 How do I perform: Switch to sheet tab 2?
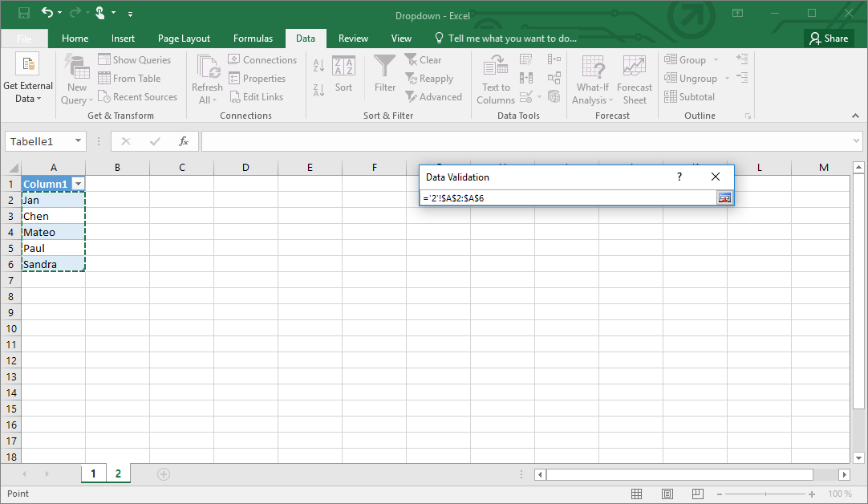pyautogui.click(x=117, y=474)
